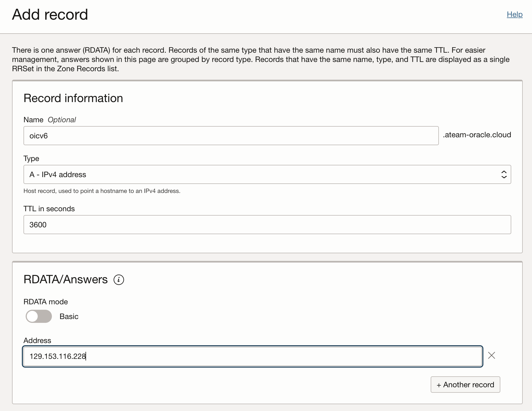The image size is (532, 411).
Task: Click the Basic label next to the switch
Action: point(69,317)
